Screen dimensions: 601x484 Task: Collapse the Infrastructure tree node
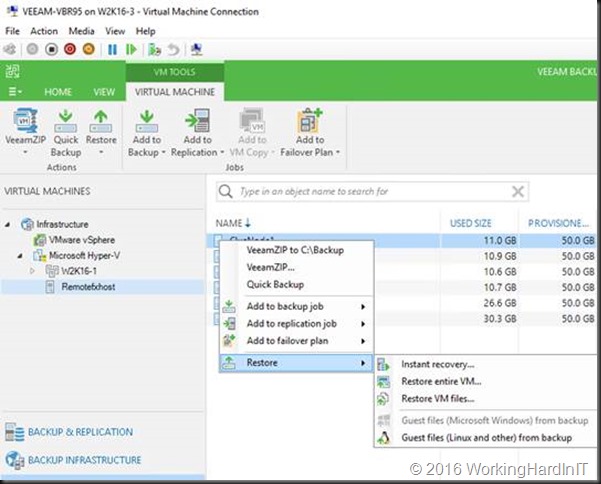click(7, 225)
